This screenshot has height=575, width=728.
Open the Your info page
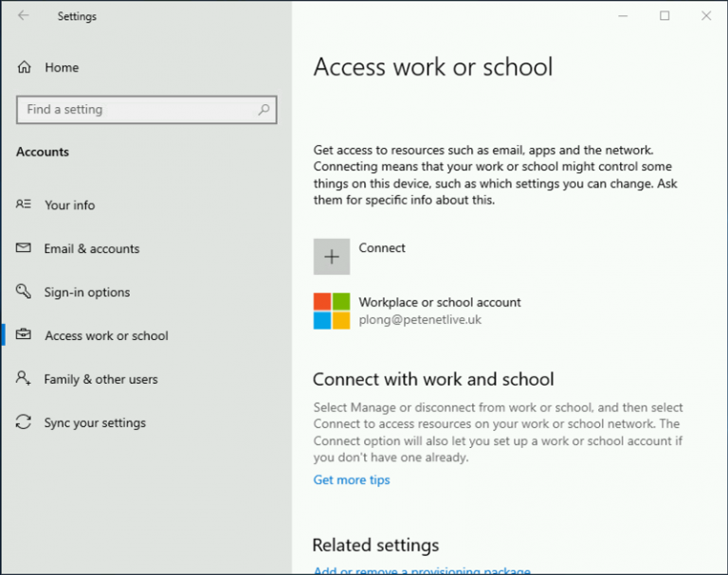point(69,205)
